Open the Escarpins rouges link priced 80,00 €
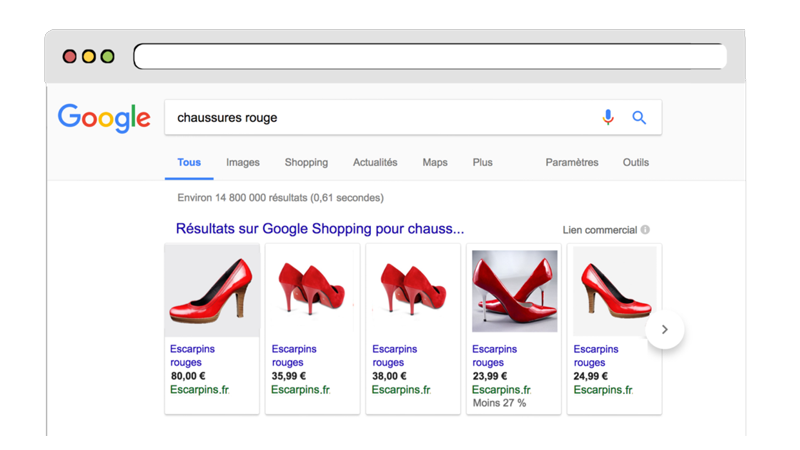800x450 pixels. click(192, 355)
